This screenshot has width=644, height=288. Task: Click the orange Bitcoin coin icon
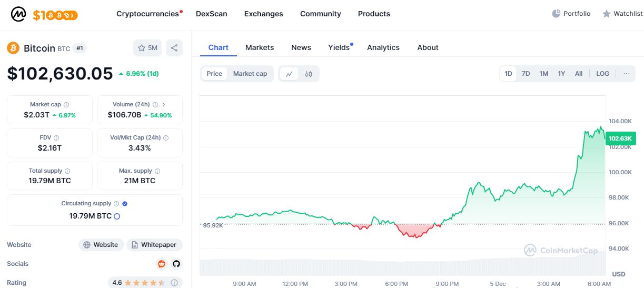pyautogui.click(x=13, y=48)
